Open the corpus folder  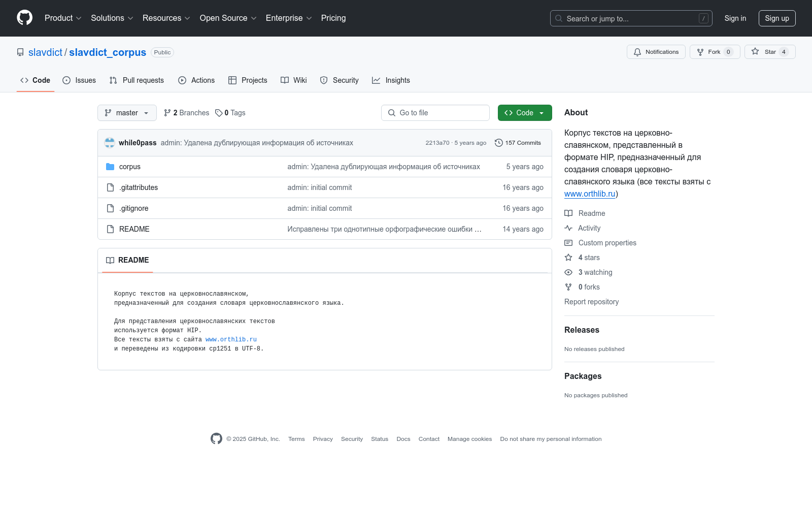coord(130,167)
